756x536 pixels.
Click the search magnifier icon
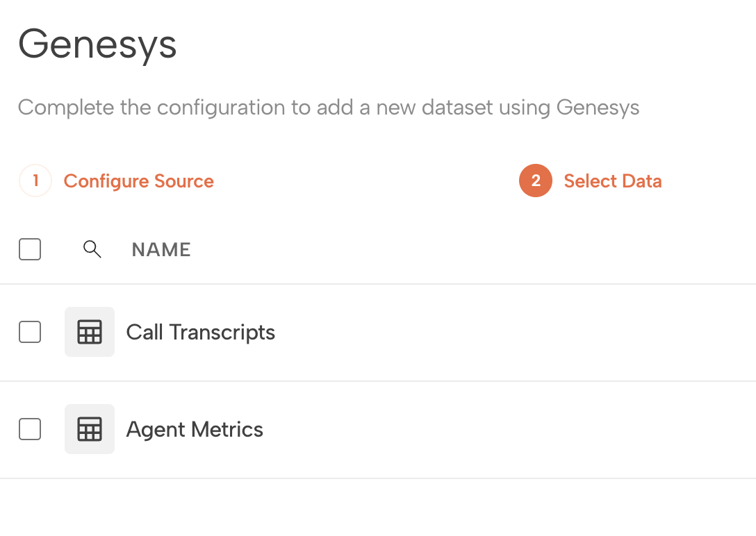[x=92, y=249]
